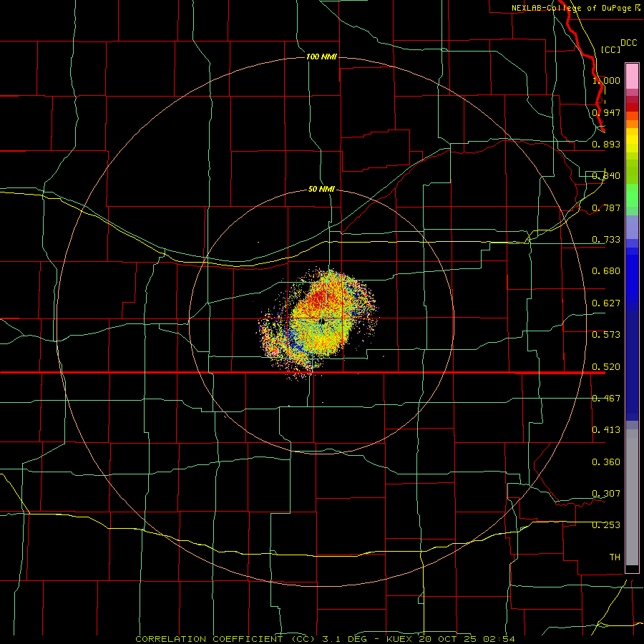Click the bright green segment of the color bar
Screen dimensions: 644x644
[x=632, y=195]
